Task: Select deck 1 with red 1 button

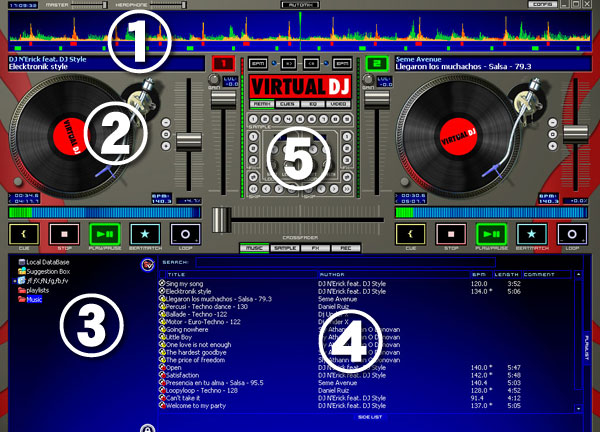Action: pos(223,64)
